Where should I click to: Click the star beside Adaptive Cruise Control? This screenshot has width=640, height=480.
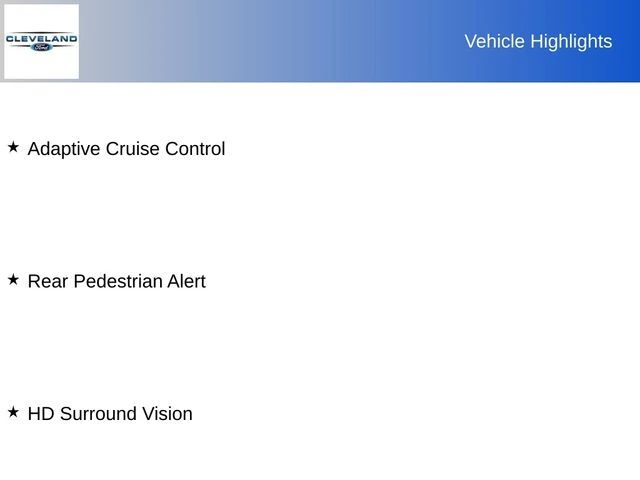pyautogui.click(x=13, y=147)
